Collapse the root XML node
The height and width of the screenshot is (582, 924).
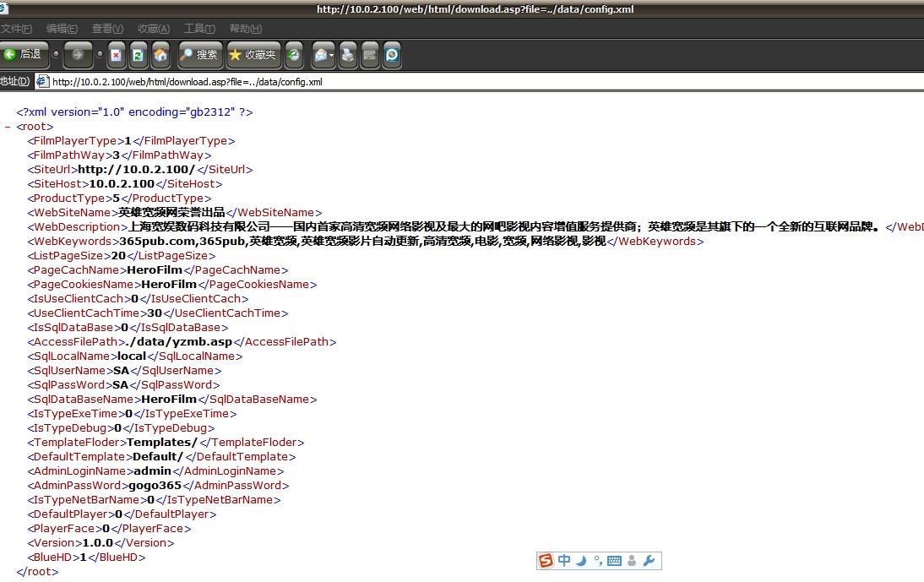click(7, 127)
